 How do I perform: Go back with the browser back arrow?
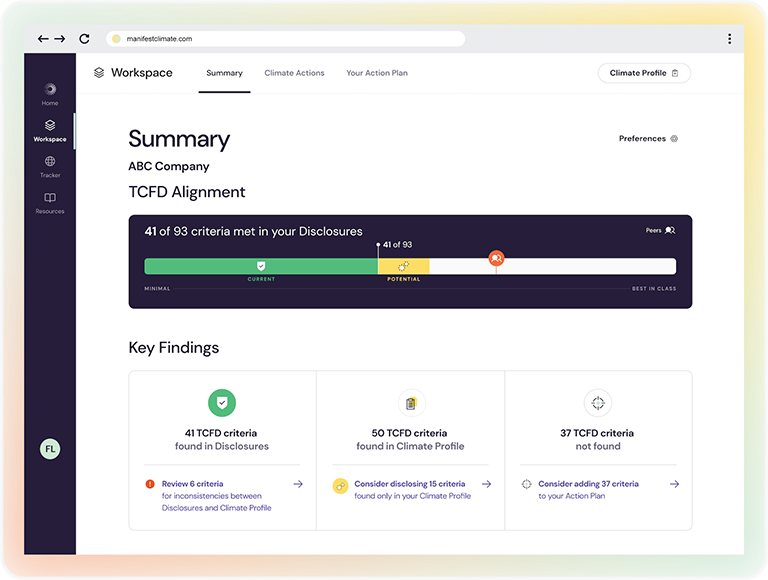coord(43,39)
